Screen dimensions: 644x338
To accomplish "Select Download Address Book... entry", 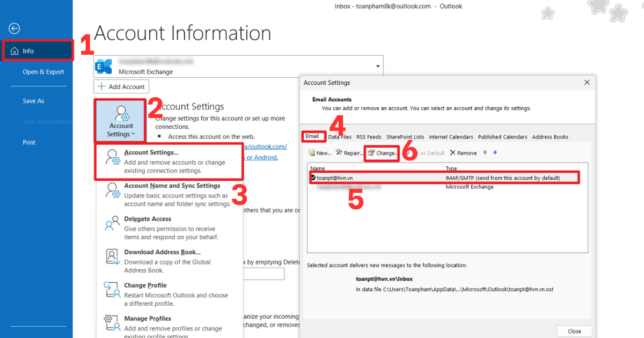I will click(x=169, y=261).
